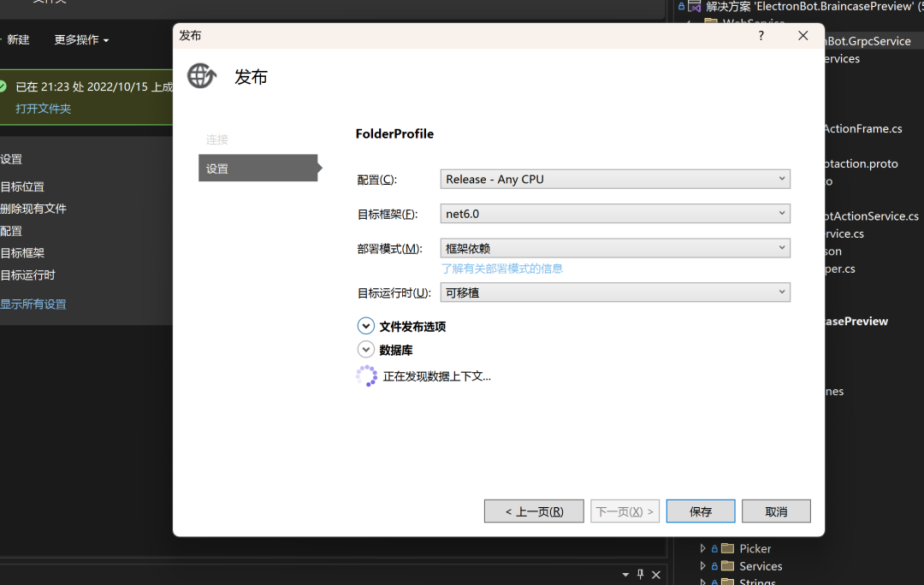Image resolution: width=924 pixels, height=585 pixels.
Task: Select the 设置 step in dialog sidebar
Action: coord(258,168)
